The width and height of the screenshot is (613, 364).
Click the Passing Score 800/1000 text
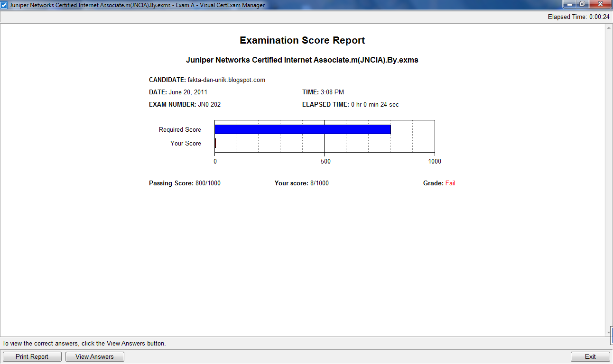185,183
